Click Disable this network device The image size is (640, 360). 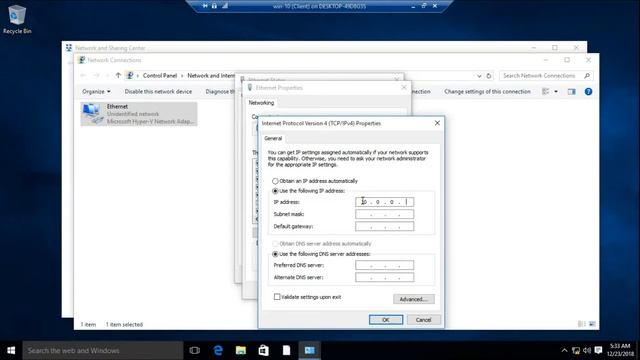(x=158, y=91)
